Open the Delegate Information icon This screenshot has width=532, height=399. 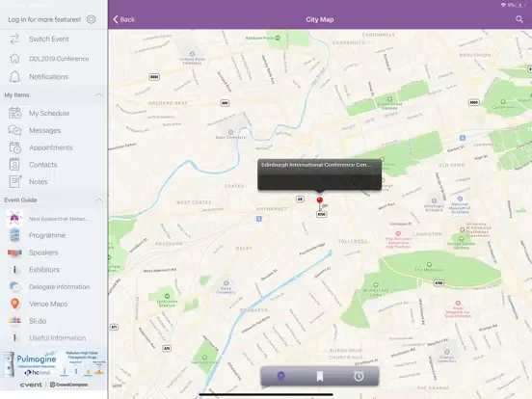coord(14,286)
